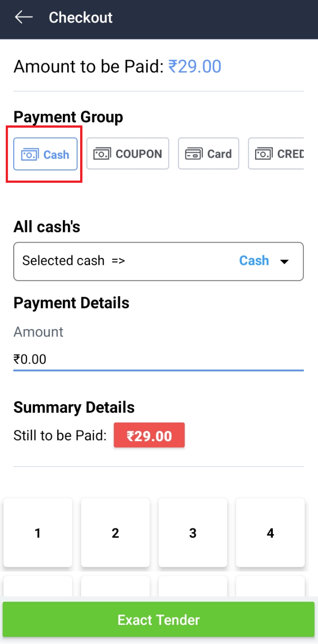Click the CREDIT group banknote icon
This screenshot has width=318, height=644.
coord(263,154)
